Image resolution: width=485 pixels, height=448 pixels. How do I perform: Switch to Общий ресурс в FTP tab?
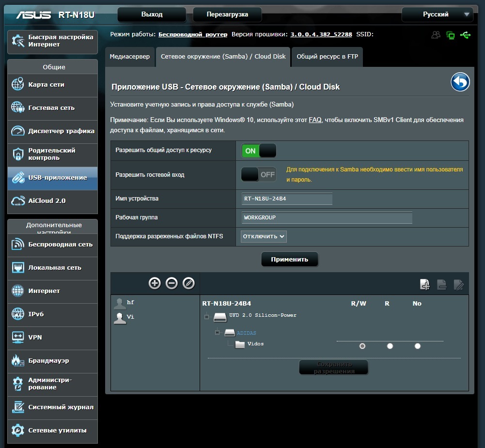coord(327,56)
